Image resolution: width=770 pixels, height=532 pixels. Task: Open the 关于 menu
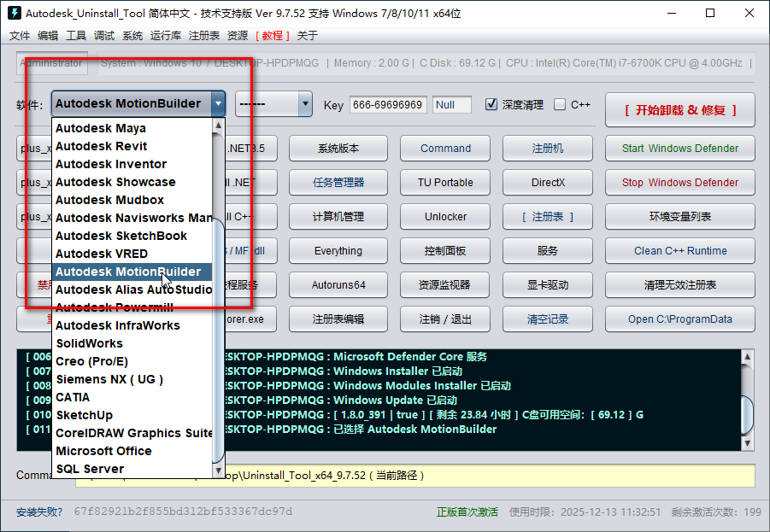[x=308, y=35]
